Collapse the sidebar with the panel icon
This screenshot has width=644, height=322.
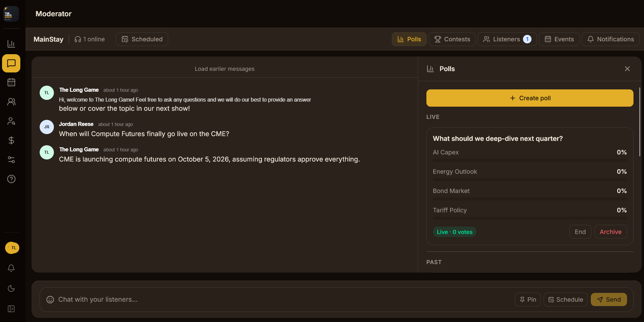tap(11, 309)
